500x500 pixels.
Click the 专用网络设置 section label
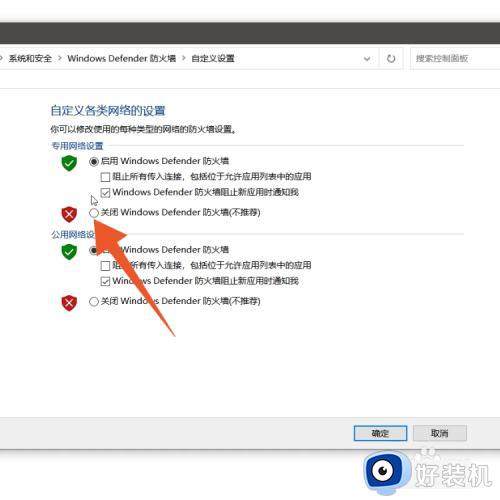pyautogui.click(x=77, y=146)
